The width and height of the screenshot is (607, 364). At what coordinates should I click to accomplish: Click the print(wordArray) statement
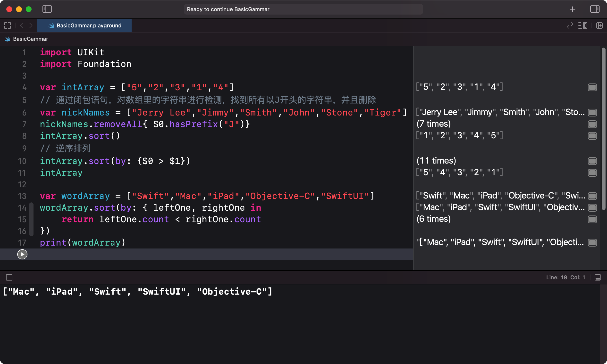click(83, 243)
